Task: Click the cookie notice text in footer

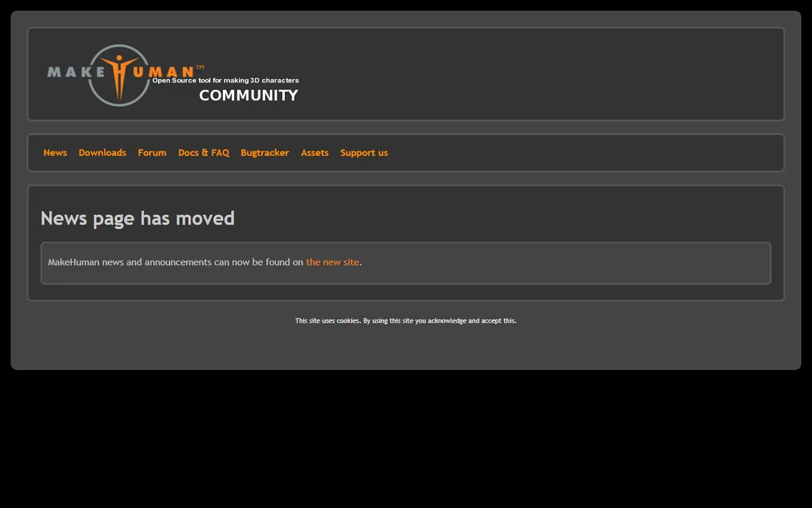Action: point(405,320)
